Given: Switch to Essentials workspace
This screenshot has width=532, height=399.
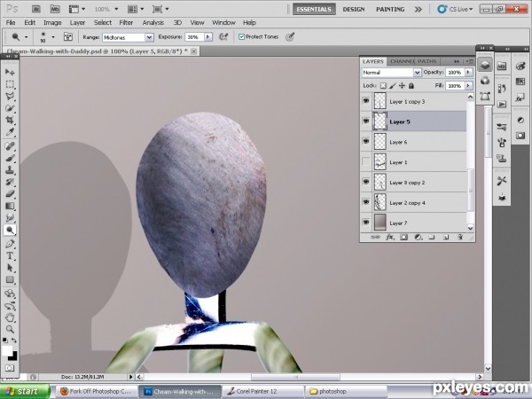Looking at the screenshot, I should [x=314, y=9].
